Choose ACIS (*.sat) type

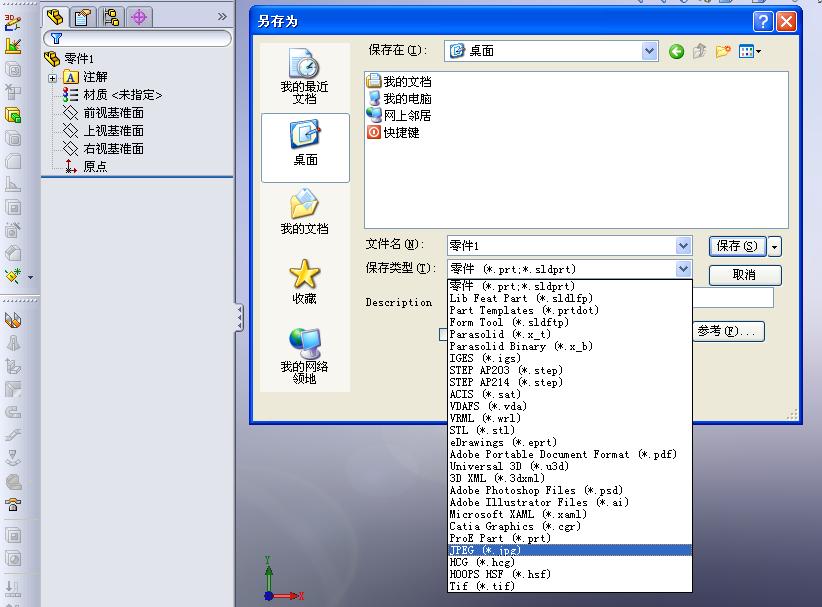(570, 394)
